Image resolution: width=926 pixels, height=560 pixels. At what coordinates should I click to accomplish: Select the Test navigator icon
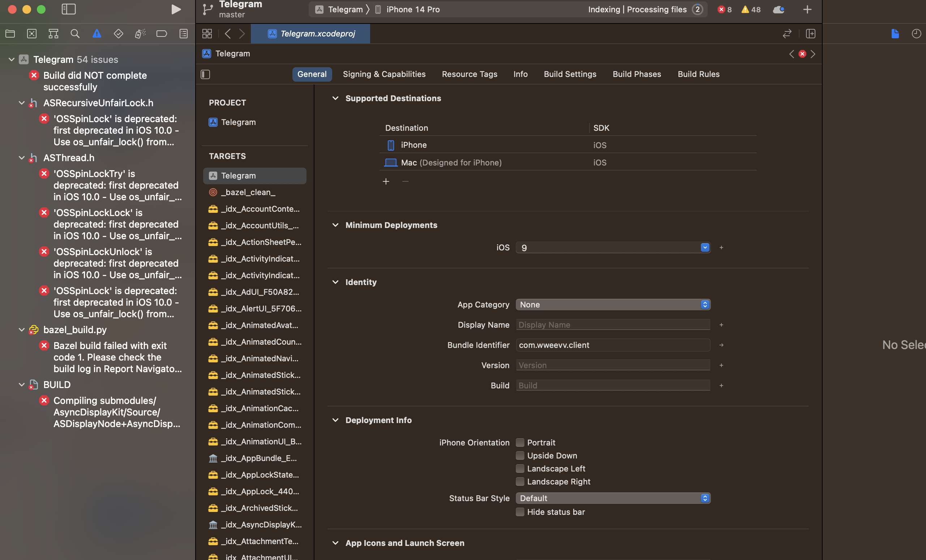119,34
